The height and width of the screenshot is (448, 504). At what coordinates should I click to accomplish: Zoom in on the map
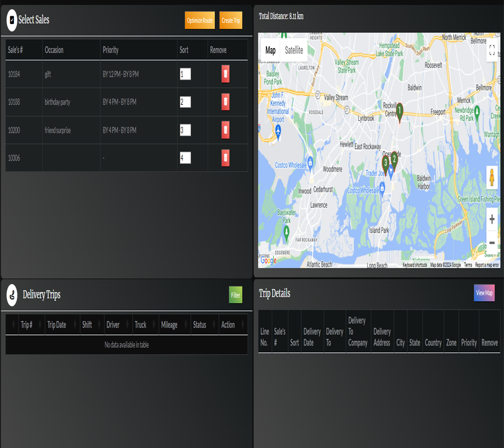(492, 219)
